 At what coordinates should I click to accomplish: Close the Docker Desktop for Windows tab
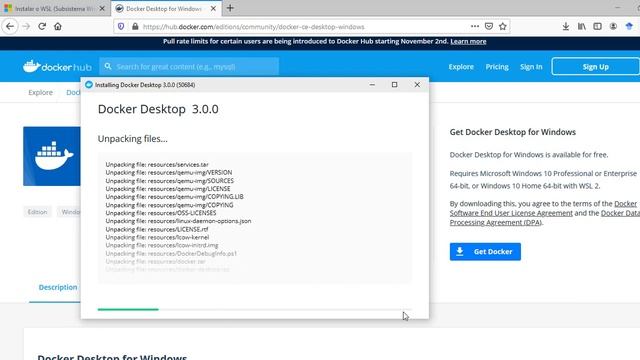pos(213,9)
